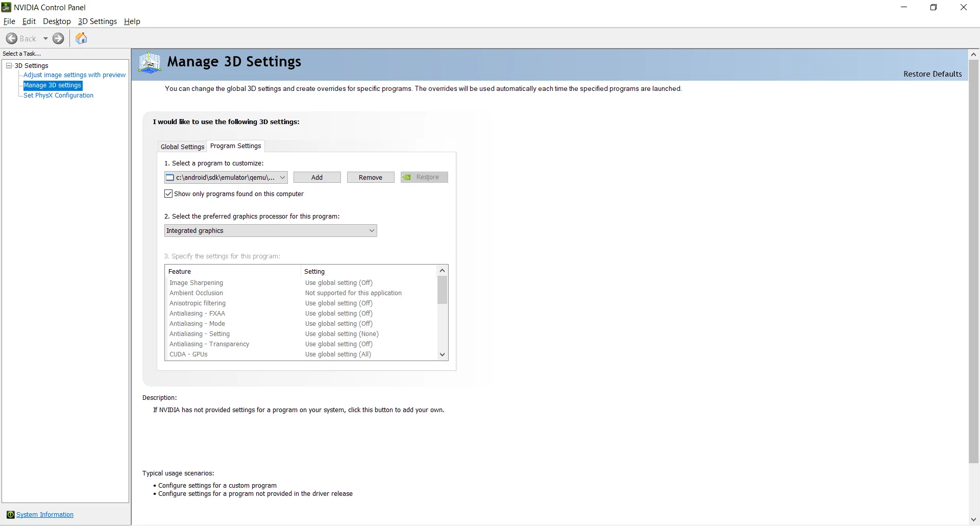Select Manage 3D settings in task tree
980x526 pixels.
coord(53,85)
